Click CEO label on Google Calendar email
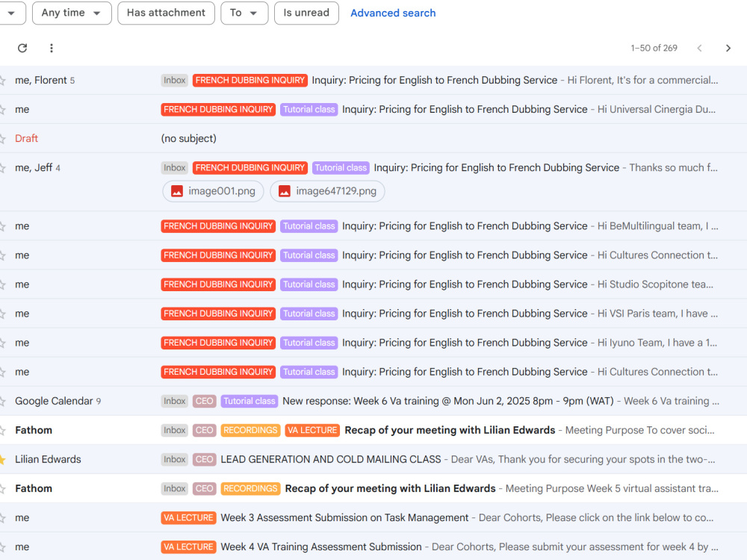This screenshot has height=560, width=747. tap(205, 402)
